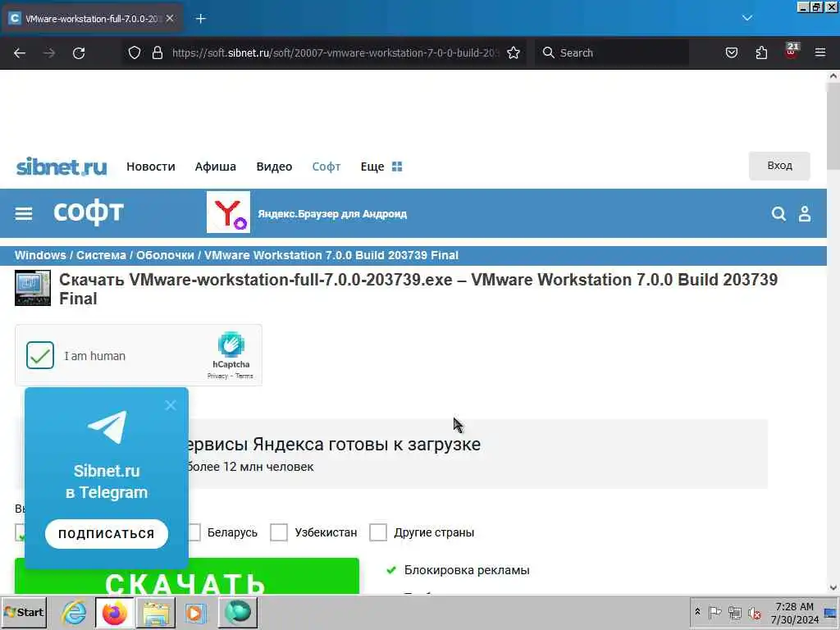The image size is (840, 630).
Task: Click the Telegram paper plane icon
Action: pos(107,427)
